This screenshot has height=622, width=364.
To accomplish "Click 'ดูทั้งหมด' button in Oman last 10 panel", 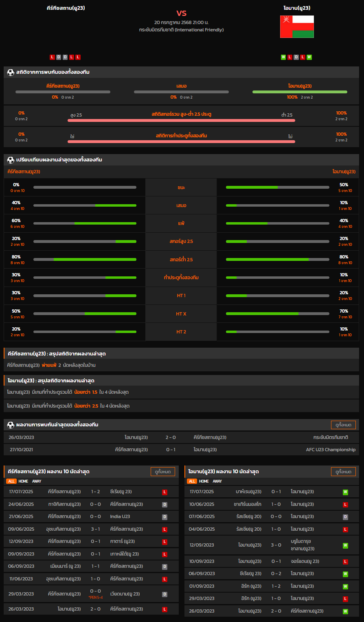I will 343,472.
